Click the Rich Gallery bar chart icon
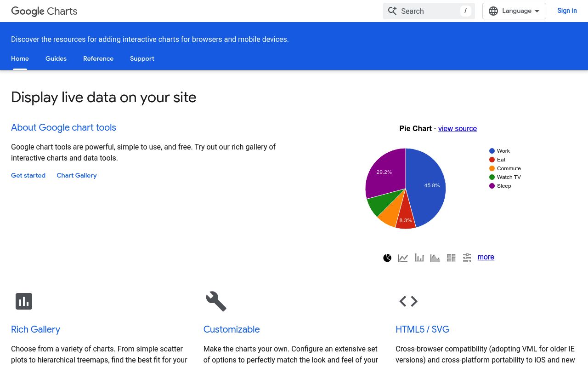 pyautogui.click(x=24, y=301)
